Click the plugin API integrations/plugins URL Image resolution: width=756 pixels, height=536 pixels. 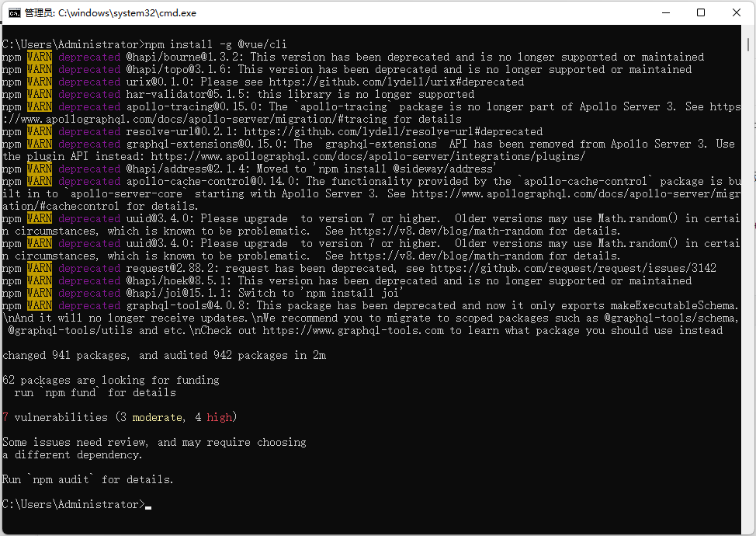click(368, 157)
